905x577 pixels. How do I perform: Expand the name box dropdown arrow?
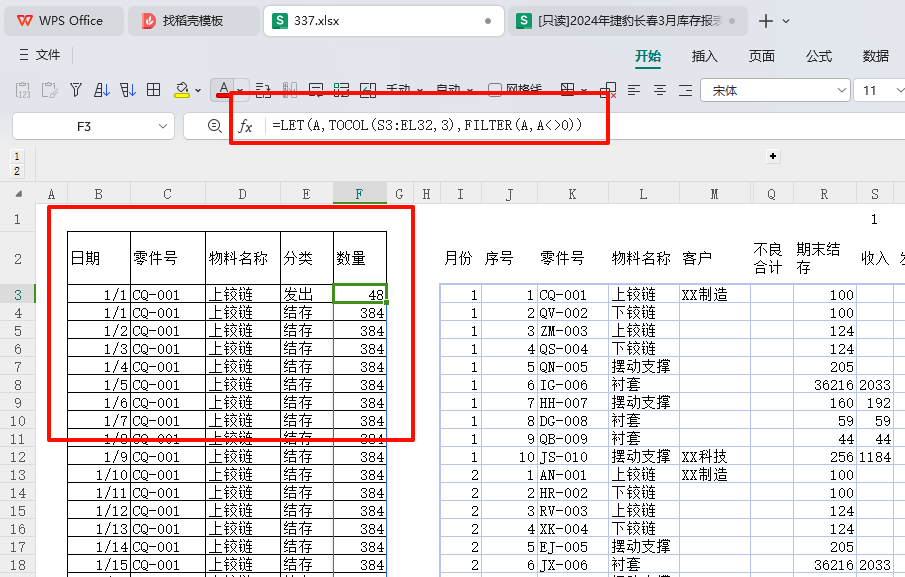(163, 126)
